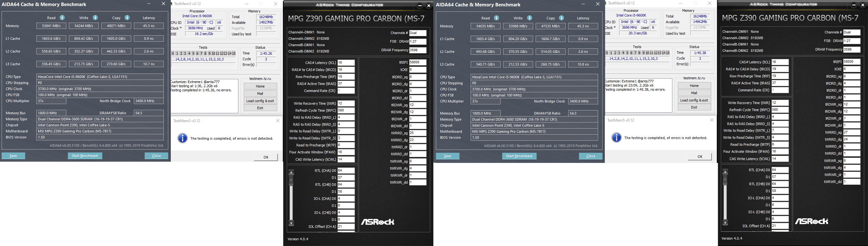Click scroll-up arrow in Timing Configurator with tWRRD_sg 27
The height and width of the screenshot is (246, 868).
click(x=726, y=172)
